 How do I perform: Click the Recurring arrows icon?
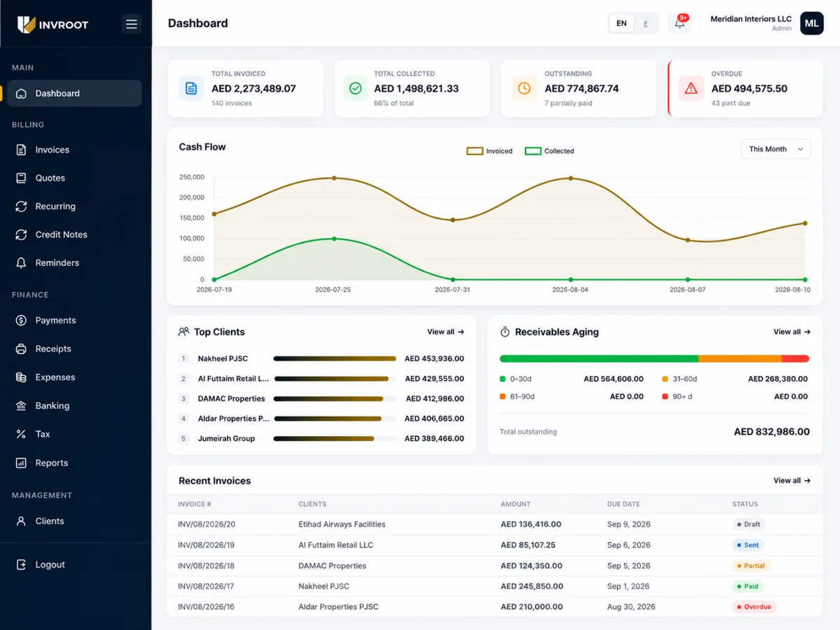pyautogui.click(x=21, y=206)
